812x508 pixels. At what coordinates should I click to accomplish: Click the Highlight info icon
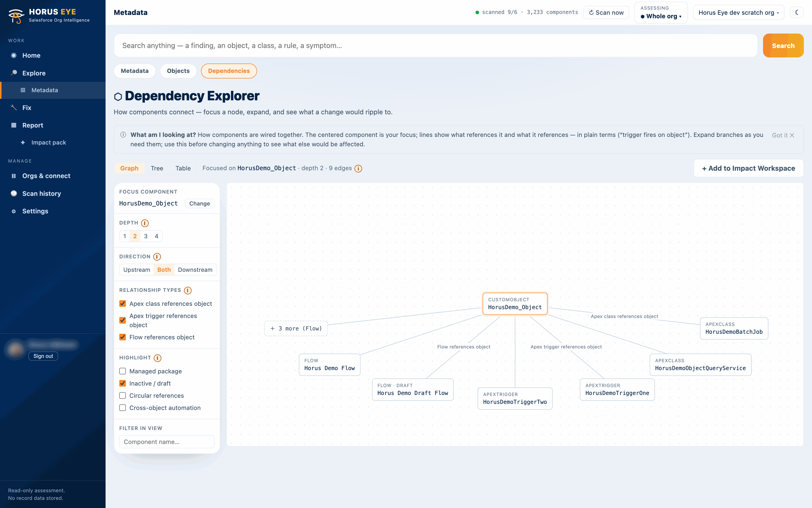[158, 358]
